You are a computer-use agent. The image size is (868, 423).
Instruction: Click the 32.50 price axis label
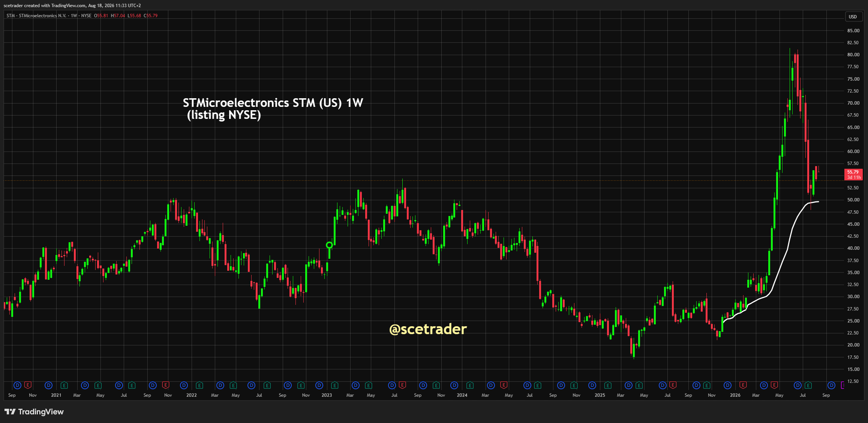[x=853, y=285]
